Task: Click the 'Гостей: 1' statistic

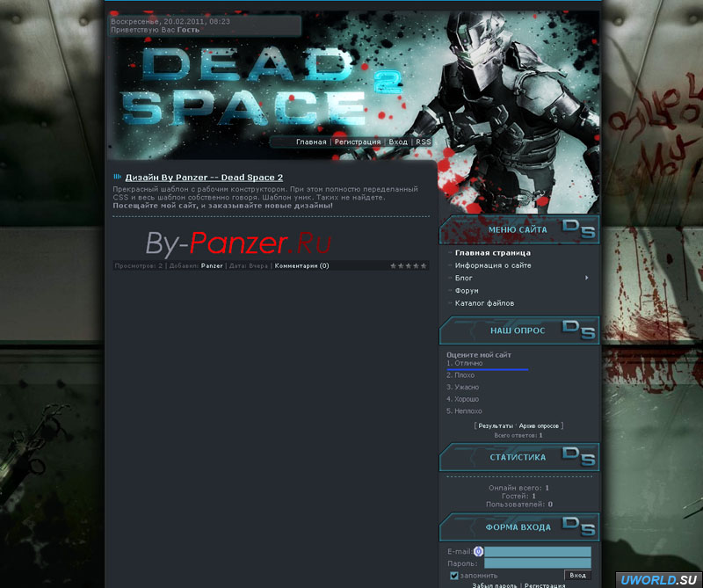Action: click(518, 496)
